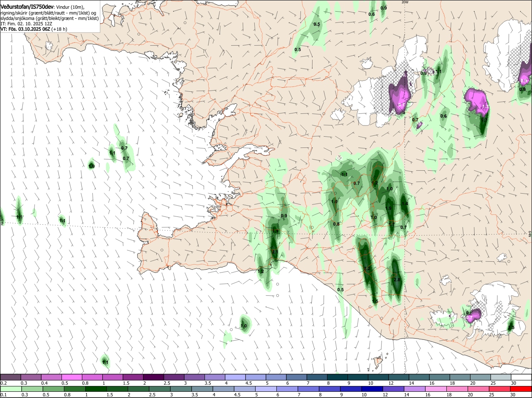Select the dark green rain swatch between 1 and 1.5
The width and height of the screenshot is (532, 398).
[x=96, y=389]
